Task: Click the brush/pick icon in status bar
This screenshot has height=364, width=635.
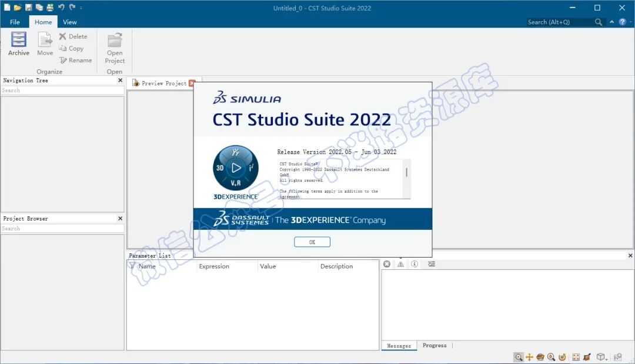Action: click(x=587, y=357)
